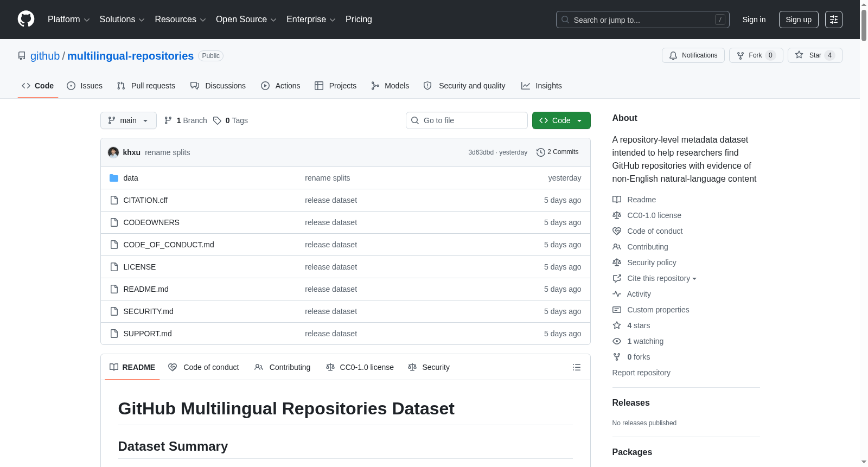Switch to the Issues tab
868x467 pixels.
click(85, 86)
